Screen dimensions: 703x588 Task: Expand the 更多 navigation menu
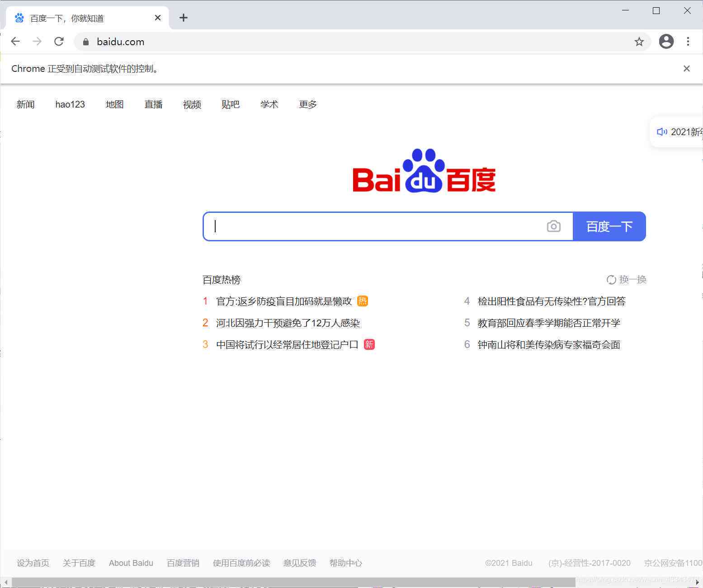(x=308, y=104)
